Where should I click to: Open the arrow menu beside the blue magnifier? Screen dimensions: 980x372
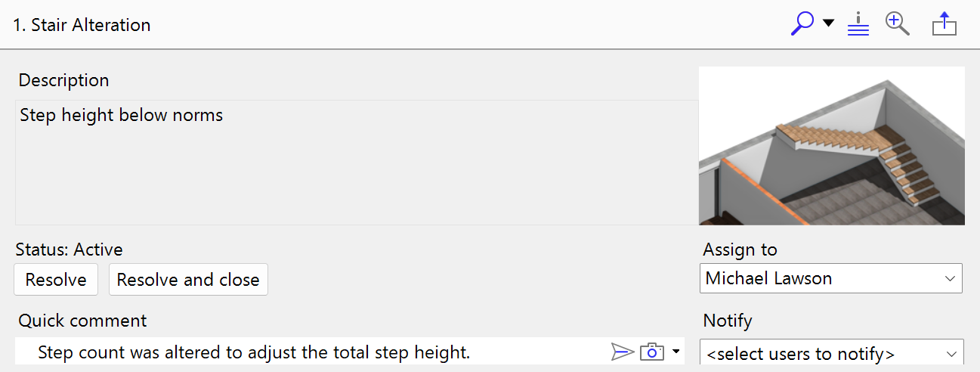click(x=828, y=23)
